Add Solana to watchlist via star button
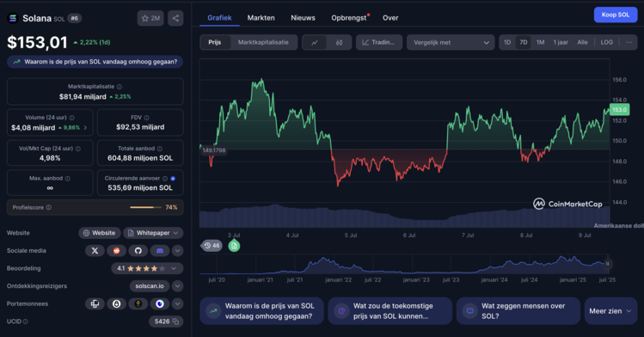Viewport: 644px width, 337px height. 150,18
